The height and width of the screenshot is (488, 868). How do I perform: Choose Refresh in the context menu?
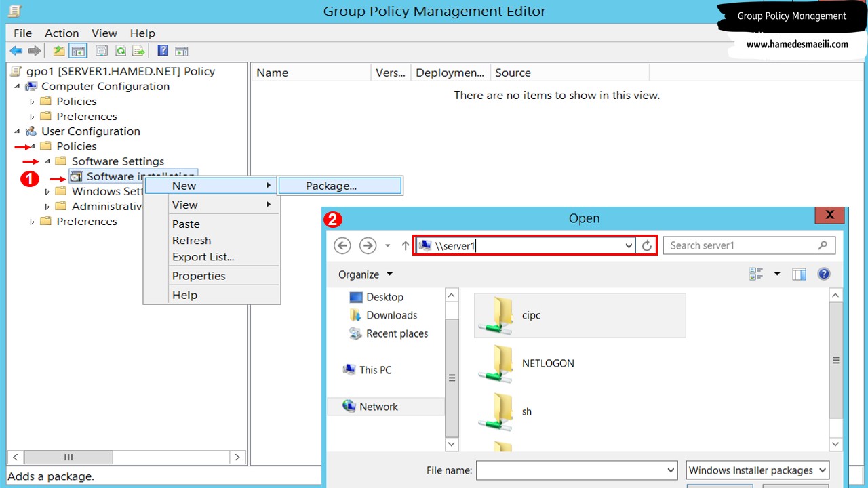(x=212, y=240)
